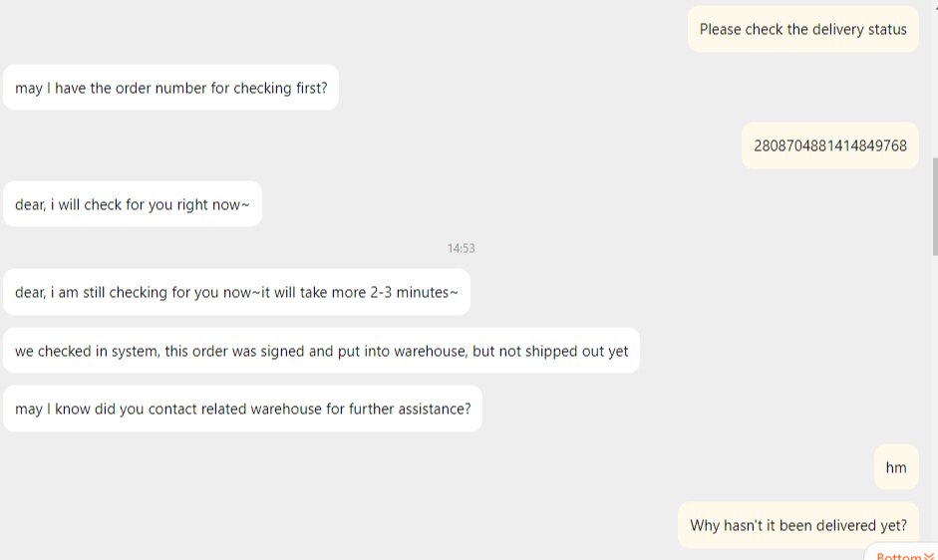Select the 'did you contact related warehouse' message
This screenshot has width=938, height=560.
coord(242,409)
